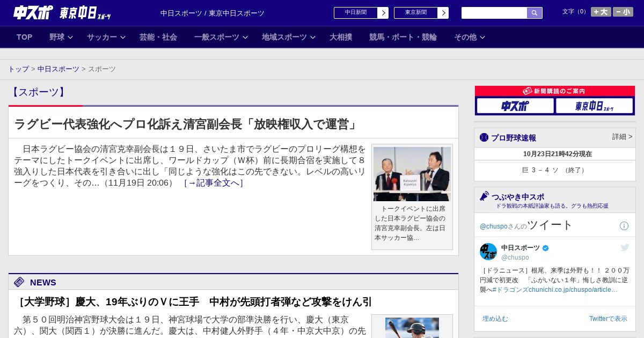Click the 中スポ logo in header
Image resolution: width=644 pixels, height=338 pixels.
33,13
